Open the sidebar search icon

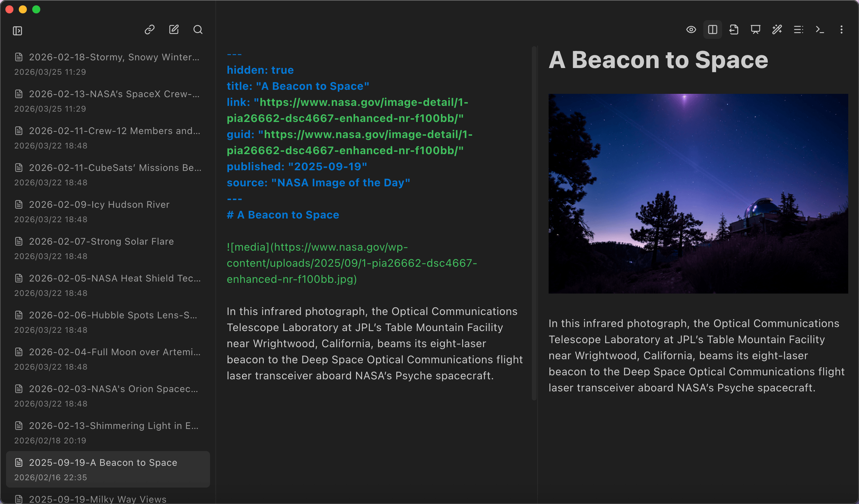(x=198, y=29)
